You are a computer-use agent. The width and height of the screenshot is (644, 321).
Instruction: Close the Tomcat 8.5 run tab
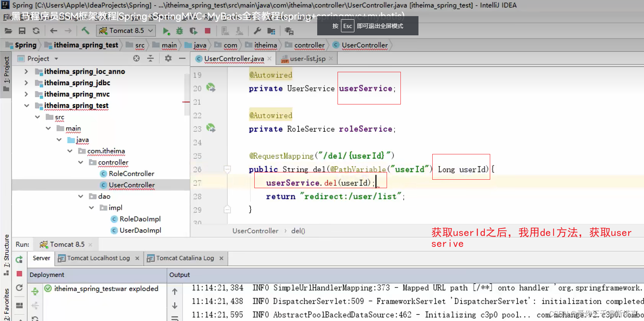pos(90,245)
